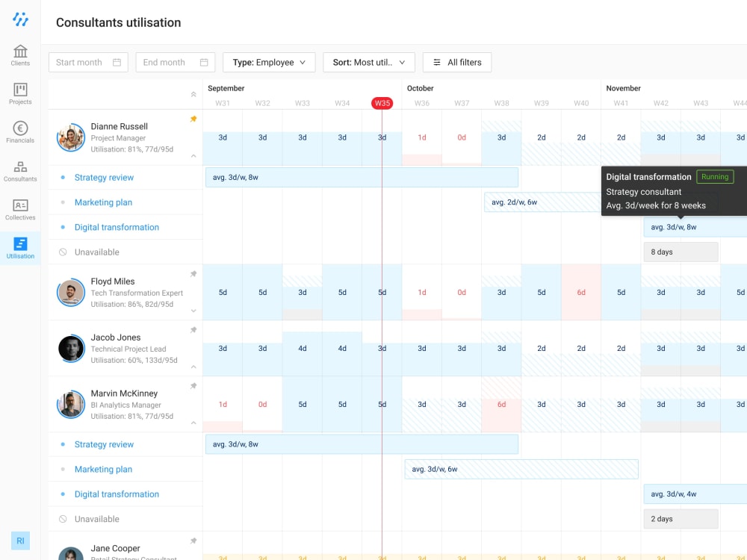The height and width of the screenshot is (560, 747).
Task: Collapse all rows with double chevron
Action: (x=193, y=94)
